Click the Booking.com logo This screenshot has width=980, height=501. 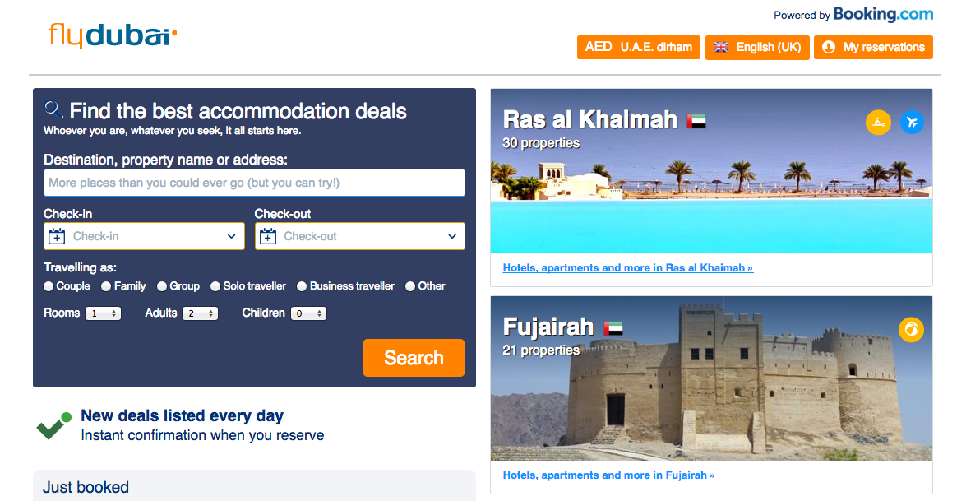(883, 15)
